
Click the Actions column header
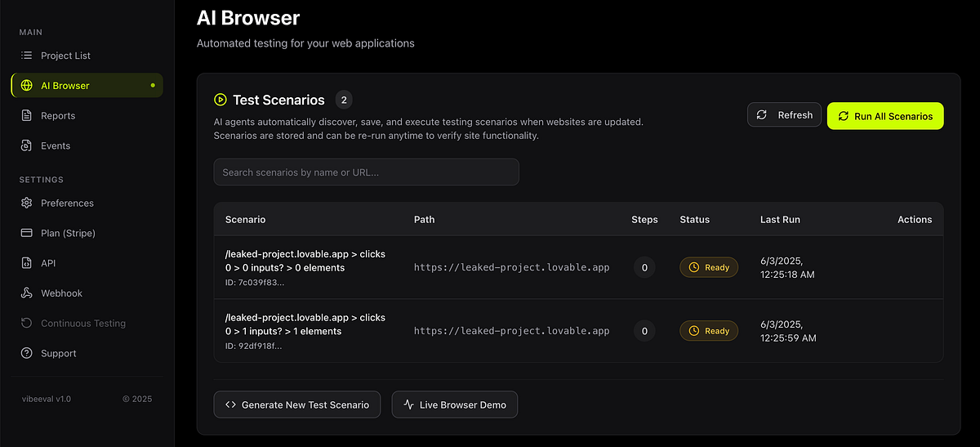(x=915, y=220)
